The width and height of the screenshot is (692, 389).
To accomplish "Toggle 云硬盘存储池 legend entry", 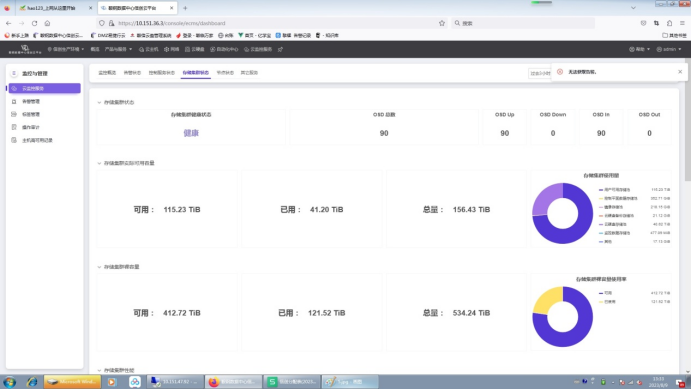I will (613, 224).
